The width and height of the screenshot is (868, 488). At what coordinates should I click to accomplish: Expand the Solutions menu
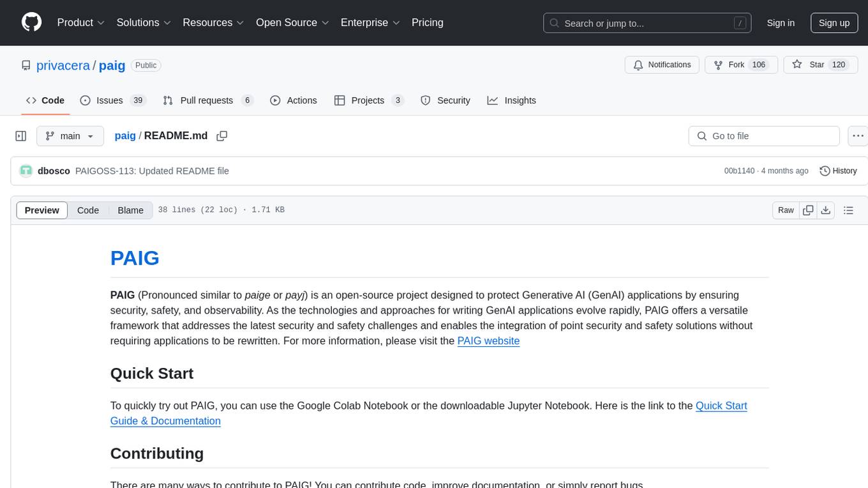click(144, 22)
